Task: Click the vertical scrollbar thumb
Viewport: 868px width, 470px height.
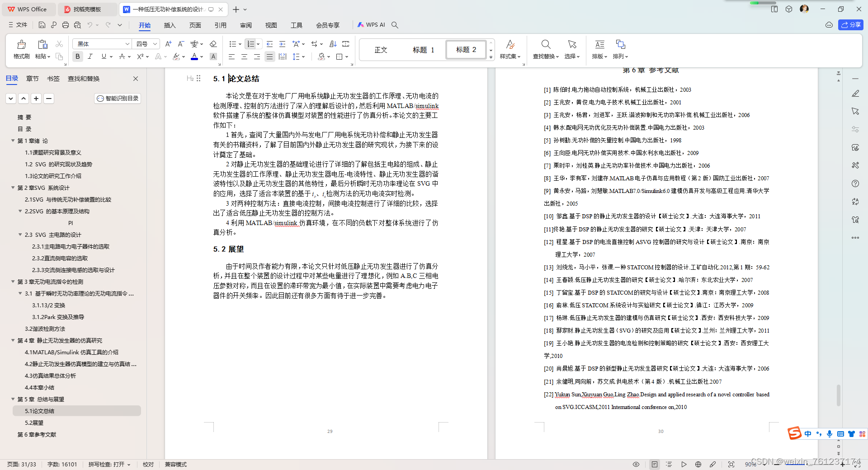Action: pos(839,395)
